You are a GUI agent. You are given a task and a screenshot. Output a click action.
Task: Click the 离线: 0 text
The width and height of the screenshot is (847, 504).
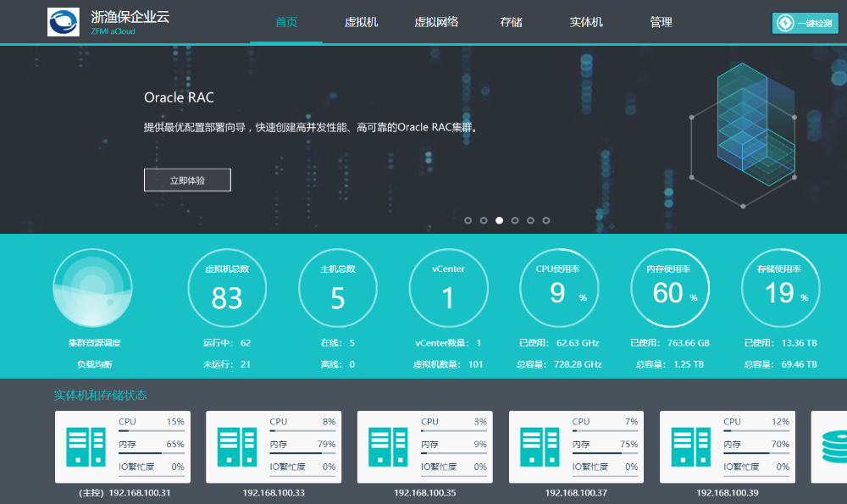338,364
